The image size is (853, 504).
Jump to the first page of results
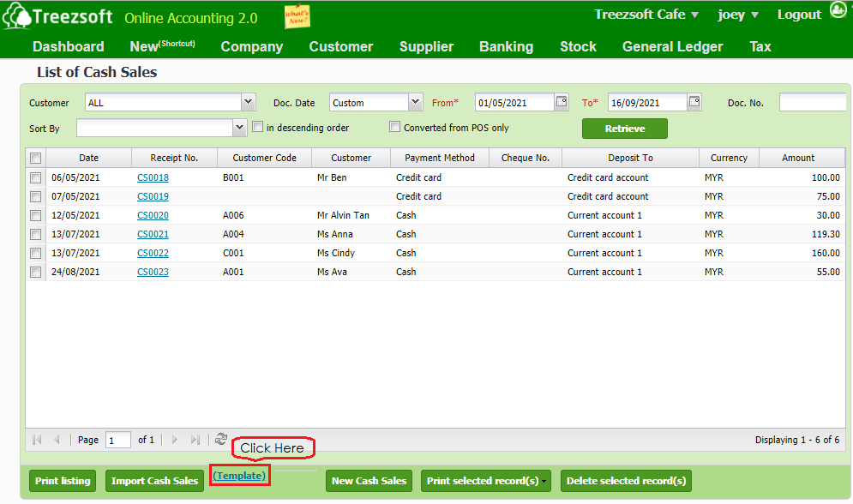36,439
